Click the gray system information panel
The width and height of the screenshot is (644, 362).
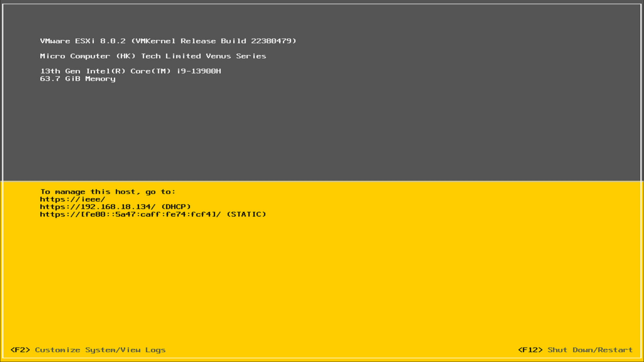pos(322,126)
